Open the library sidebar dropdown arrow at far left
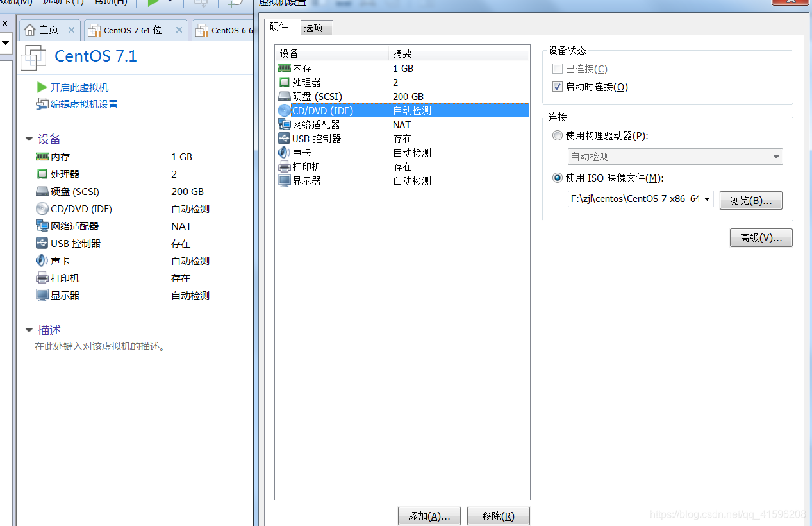The image size is (812, 526). click(x=4, y=43)
